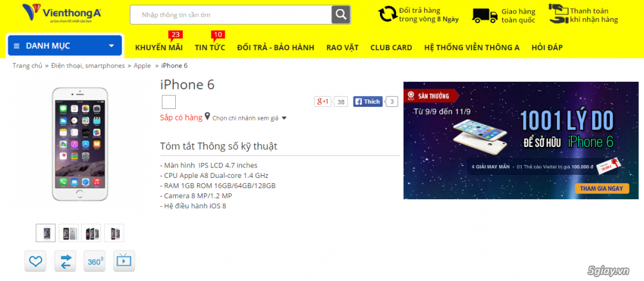
Task: Open the TIN TỨC menu
Action: click(210, 48)
